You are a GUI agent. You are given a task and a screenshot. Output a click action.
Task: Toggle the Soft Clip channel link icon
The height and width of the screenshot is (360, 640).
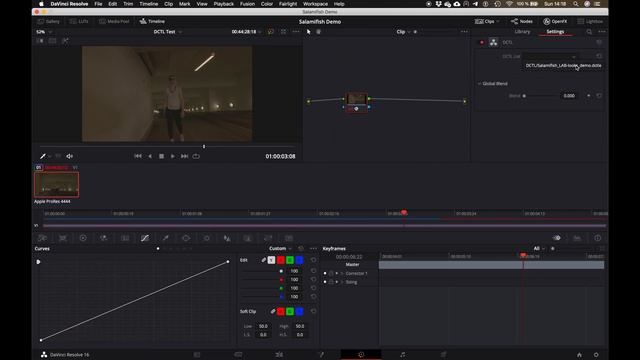(x=272, y=311)
